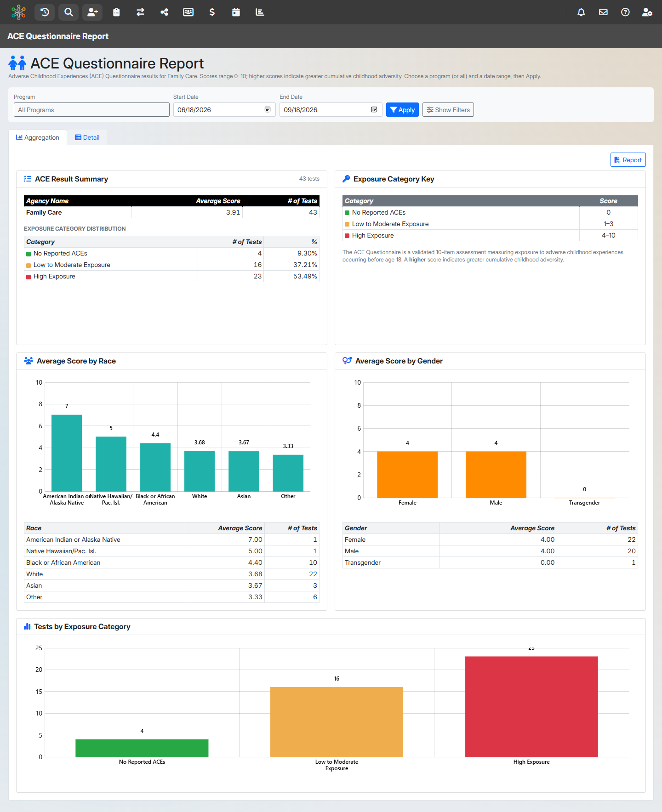This screenshot has height=812, width=662.
Task: Open Start Date calendar picker icon
Action: tap(268, 110)
